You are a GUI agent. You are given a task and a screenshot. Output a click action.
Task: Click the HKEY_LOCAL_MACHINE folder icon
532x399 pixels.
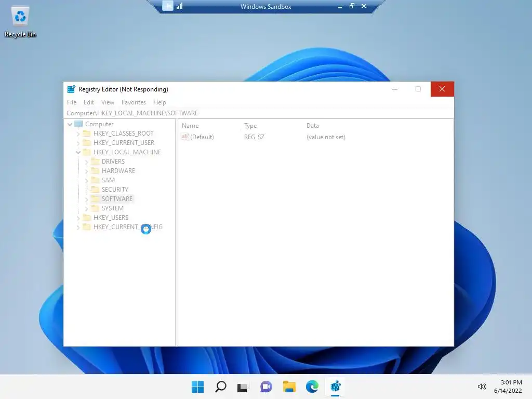click(x=87, y=152)
